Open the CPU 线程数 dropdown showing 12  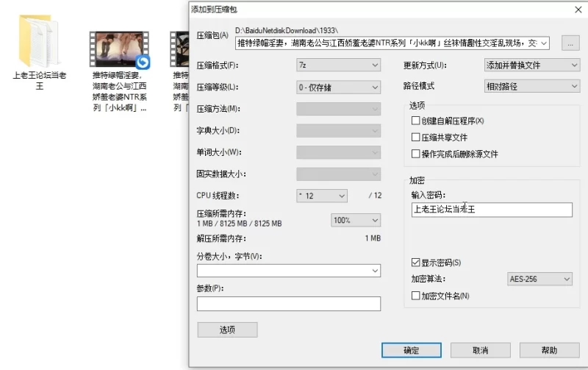[322, 196]
